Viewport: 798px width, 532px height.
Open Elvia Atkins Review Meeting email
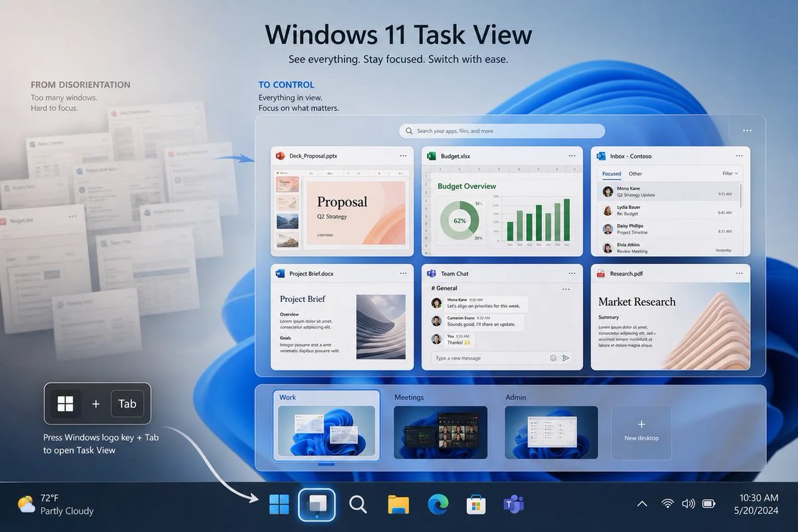pyautogui.click(x=667, y=247)
